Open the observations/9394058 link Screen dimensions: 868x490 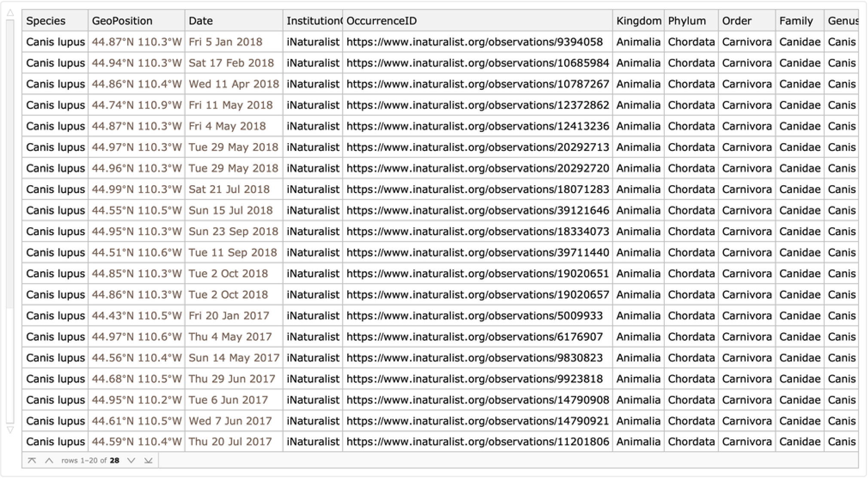(474, 42)
